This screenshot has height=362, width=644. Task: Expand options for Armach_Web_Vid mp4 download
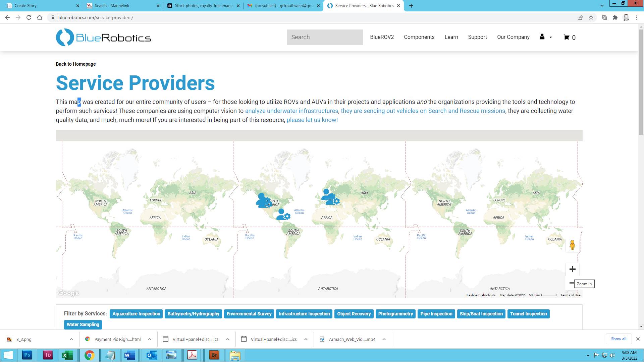coord(384,339)
